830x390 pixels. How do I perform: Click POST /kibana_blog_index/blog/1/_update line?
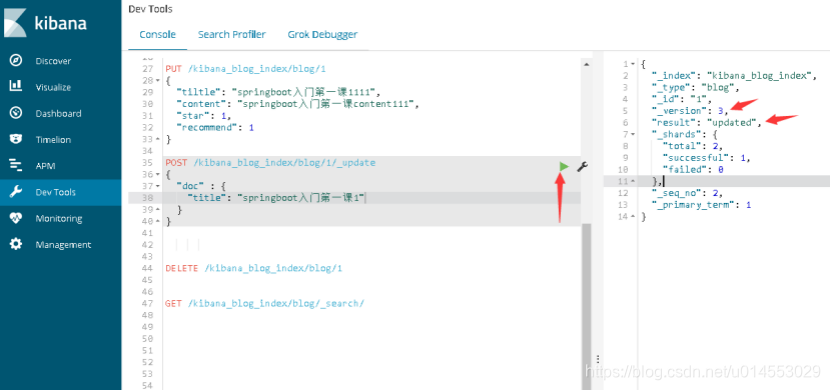[270, 162]
